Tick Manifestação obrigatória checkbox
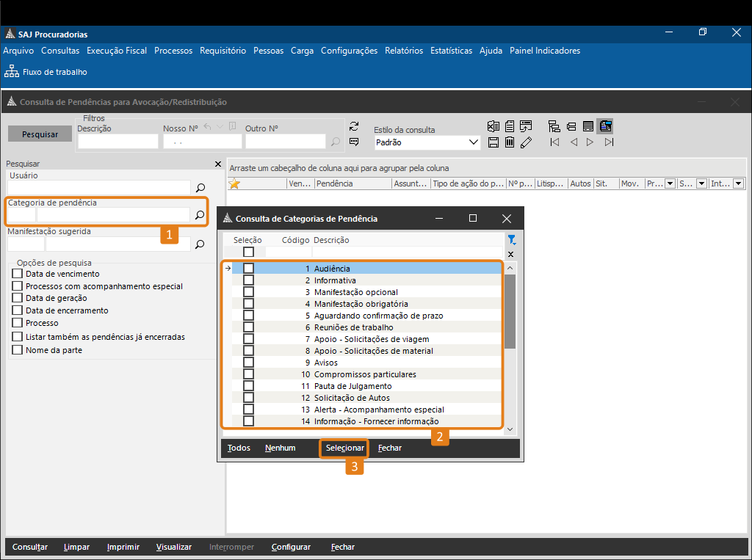752x560 pixels. point(249,304)
